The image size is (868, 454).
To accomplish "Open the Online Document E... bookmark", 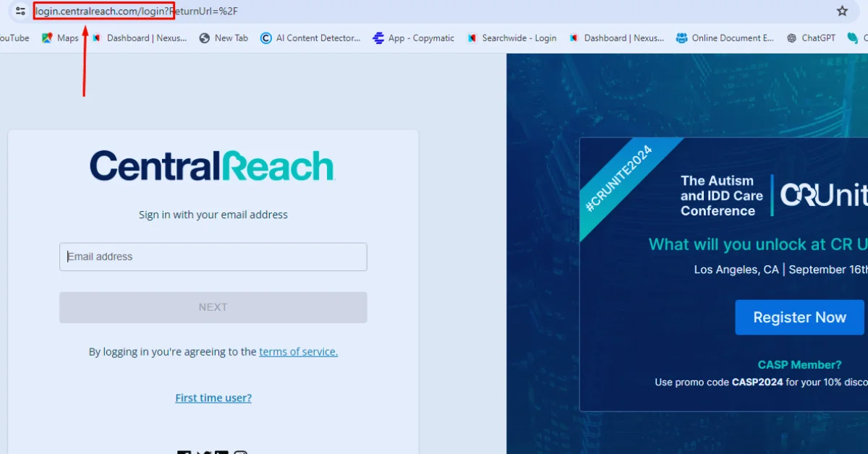I will pos(725,38).
